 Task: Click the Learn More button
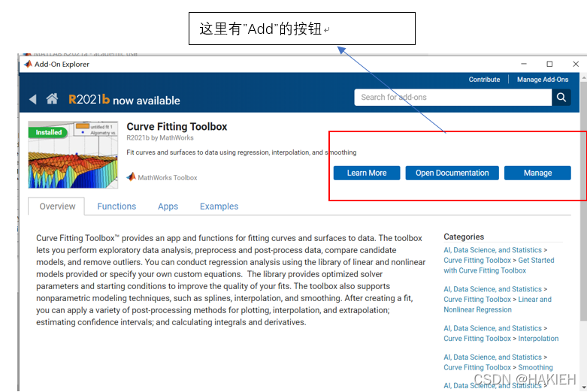click(367, 173)
